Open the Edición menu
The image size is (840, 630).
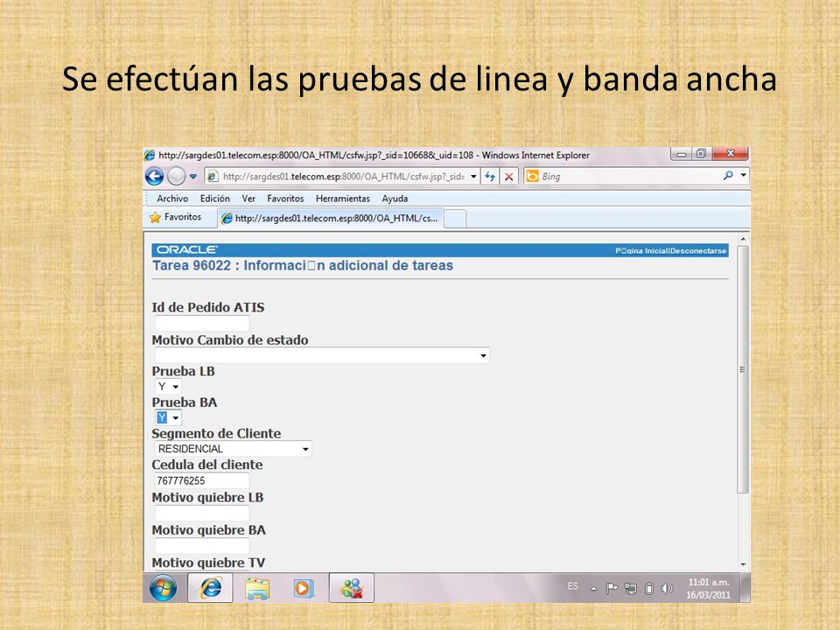[x=215, y=199]
